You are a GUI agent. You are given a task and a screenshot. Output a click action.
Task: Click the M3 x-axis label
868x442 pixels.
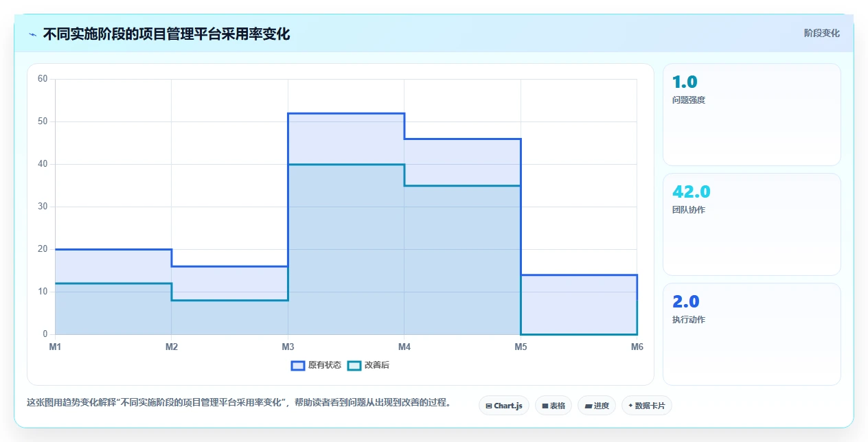coord(288,347)
